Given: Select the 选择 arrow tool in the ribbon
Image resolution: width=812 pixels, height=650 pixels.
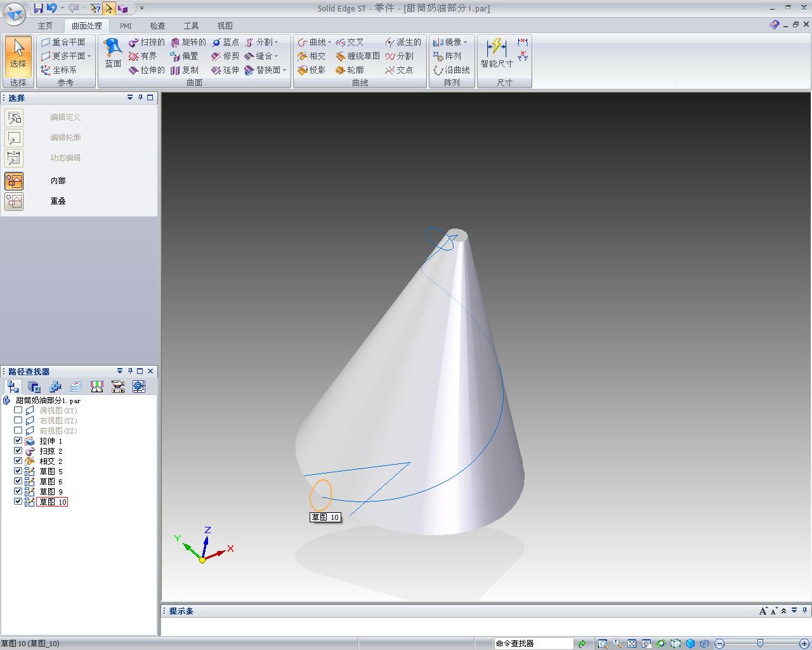Looking at the screenshot, I should [18, 56].
